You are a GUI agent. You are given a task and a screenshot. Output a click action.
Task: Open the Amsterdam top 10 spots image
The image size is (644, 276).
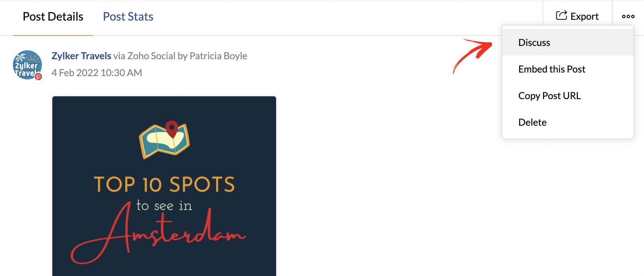pyautogui.click(x=164, y=186)
